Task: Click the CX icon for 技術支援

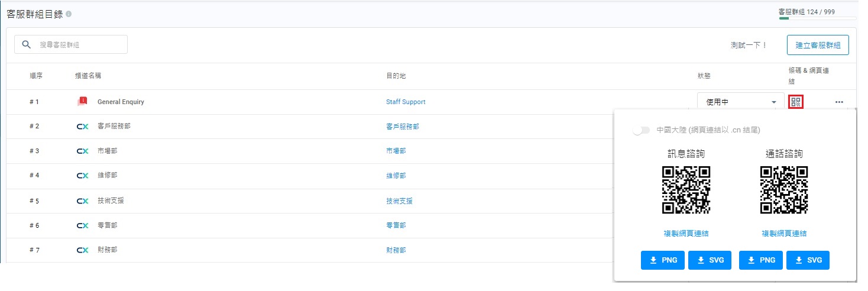Action: coord(83,201)
